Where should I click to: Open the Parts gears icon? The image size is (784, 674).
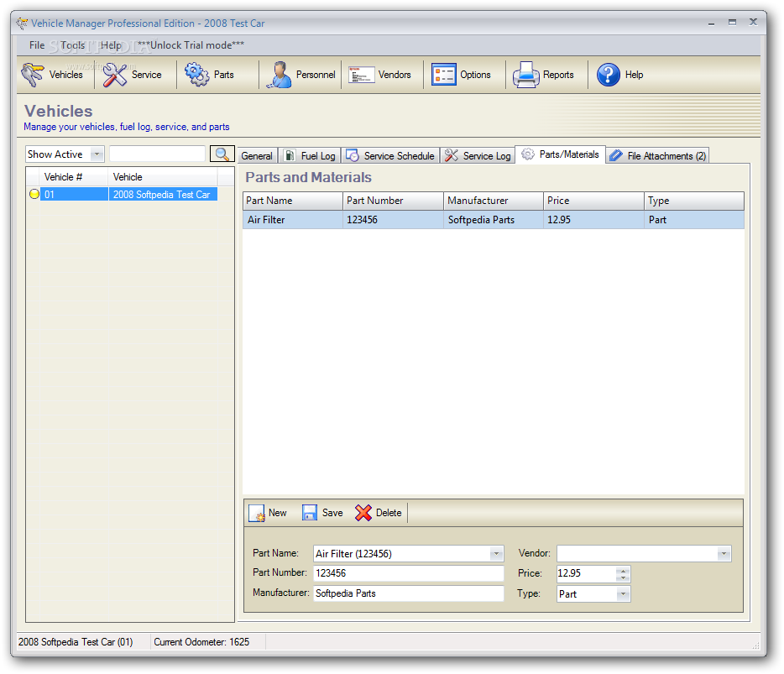pos(197,75)
